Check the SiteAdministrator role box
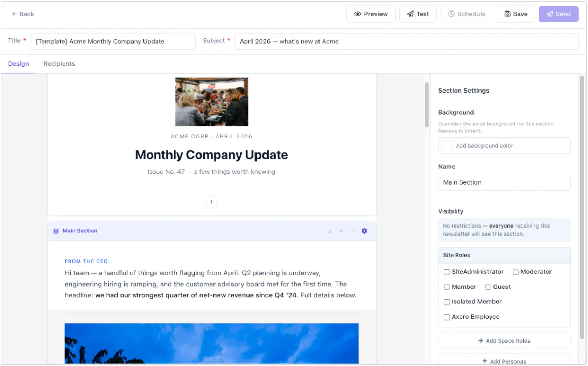The height and width of the screenshot is (366, 588). coord(447,272)
